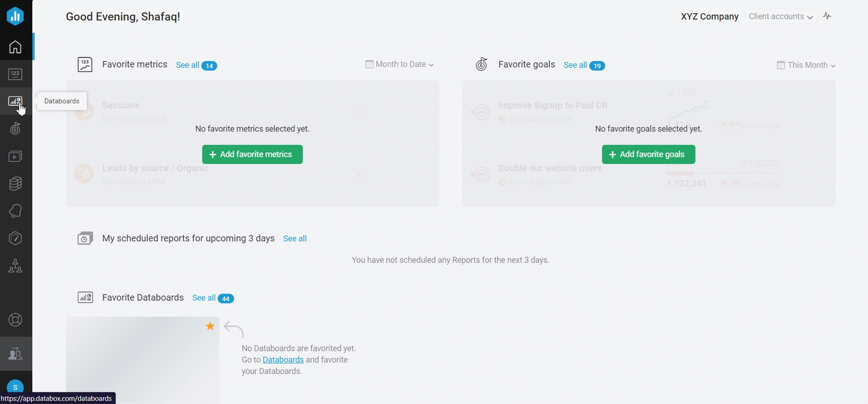See all scheduled reports
The height and width of the screenshot is (404, 868).
pyautogui.click(x=295, y=239)
